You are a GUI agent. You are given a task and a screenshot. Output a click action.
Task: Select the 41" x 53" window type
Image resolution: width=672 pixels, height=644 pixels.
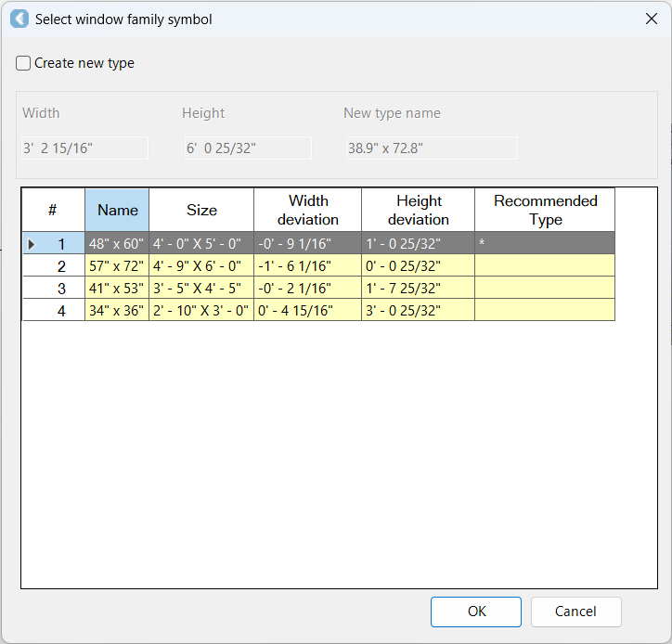coord(117,289)
